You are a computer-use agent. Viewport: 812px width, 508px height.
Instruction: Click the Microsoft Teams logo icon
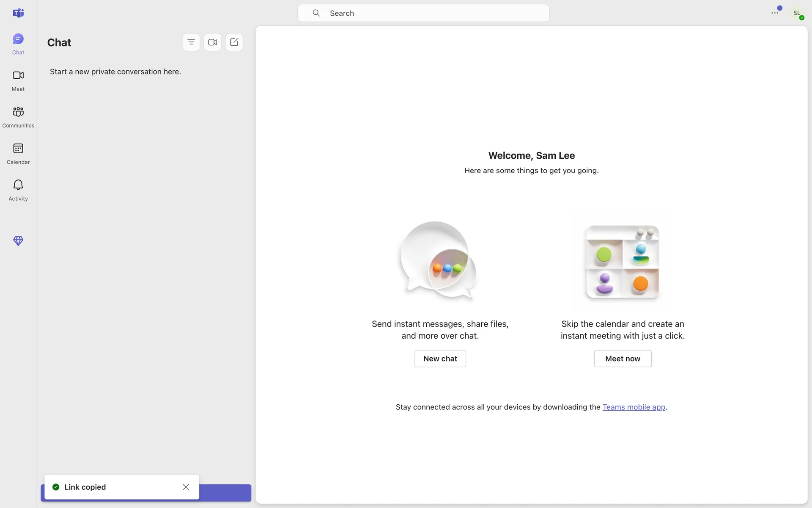coord(18,13)
